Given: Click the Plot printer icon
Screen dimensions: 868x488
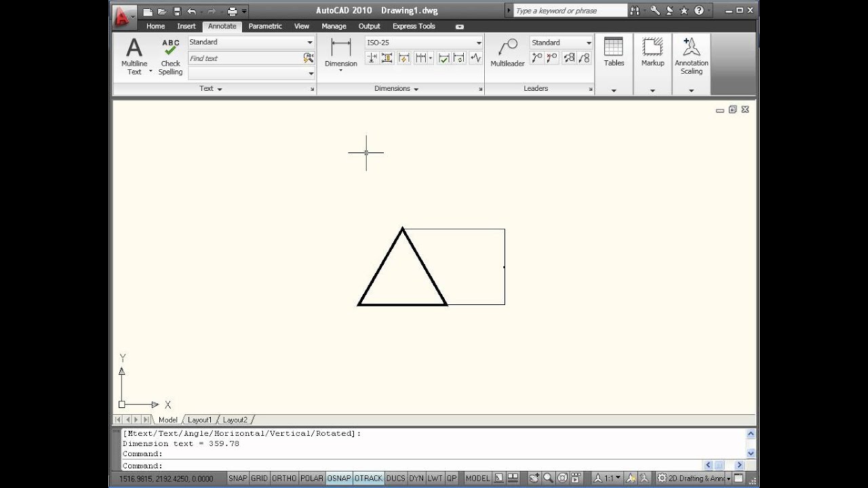Looking at the screenshot, I should tap(233, 12).
